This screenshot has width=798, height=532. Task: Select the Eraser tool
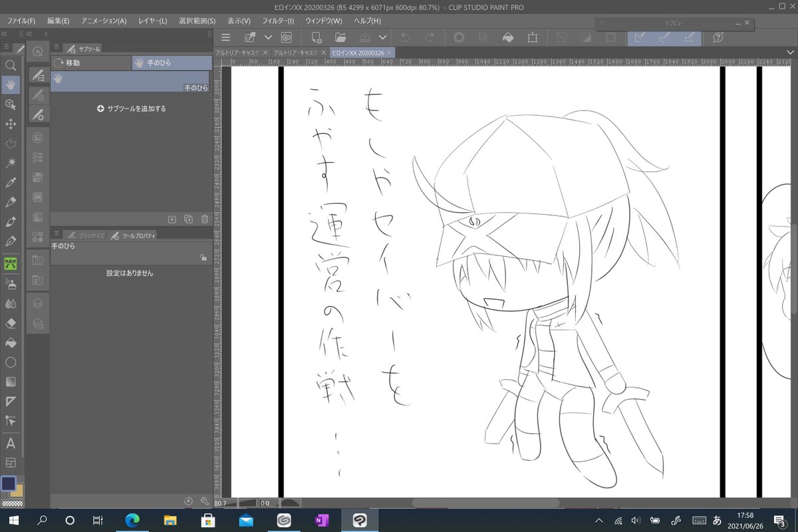click(11, 323)
